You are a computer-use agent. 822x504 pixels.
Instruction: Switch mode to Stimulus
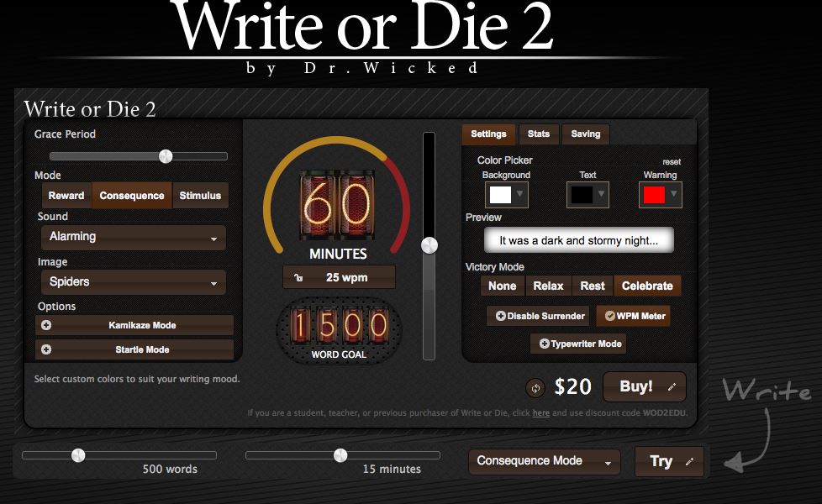[x=200, y=196]
